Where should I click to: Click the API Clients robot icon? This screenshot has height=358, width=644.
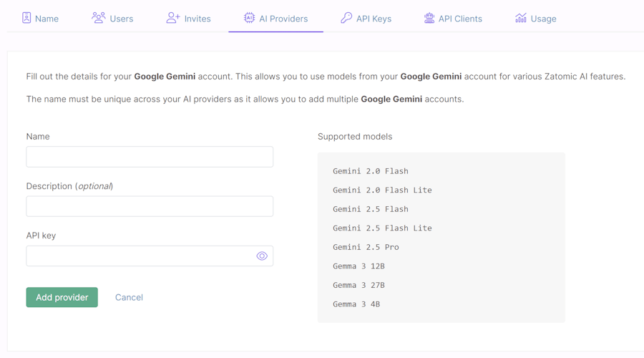point(429,18)
